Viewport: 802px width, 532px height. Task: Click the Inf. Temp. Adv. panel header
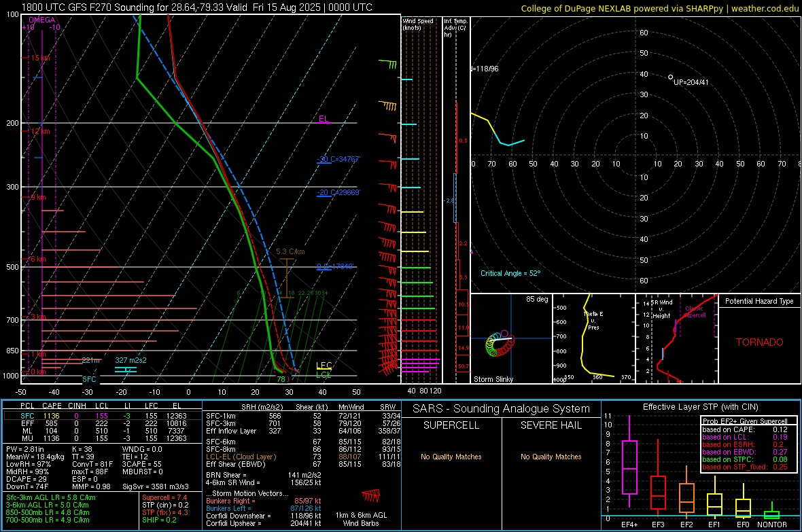[x=455, y=28]
